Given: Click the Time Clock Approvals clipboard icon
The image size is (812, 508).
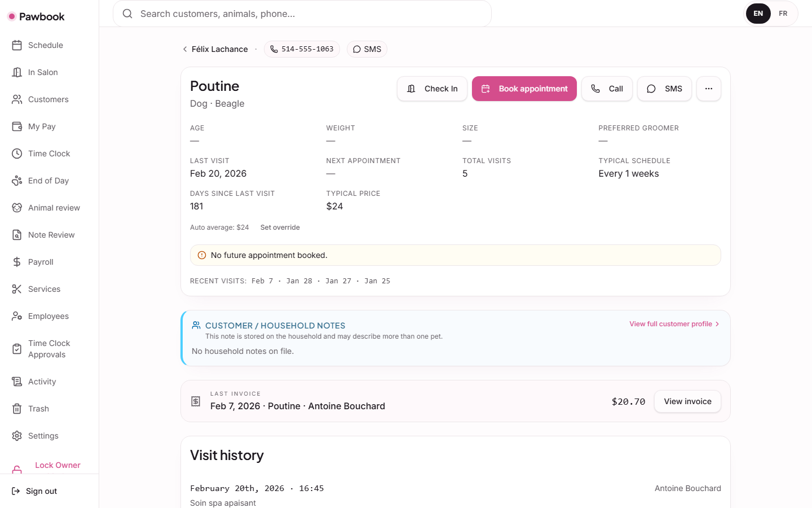Looking at the screenshot, I should [17, 349].
